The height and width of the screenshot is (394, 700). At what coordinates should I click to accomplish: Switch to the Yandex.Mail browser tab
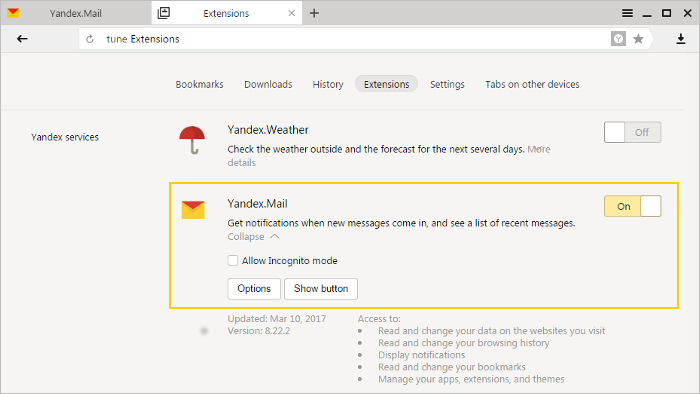pos(75,13)
